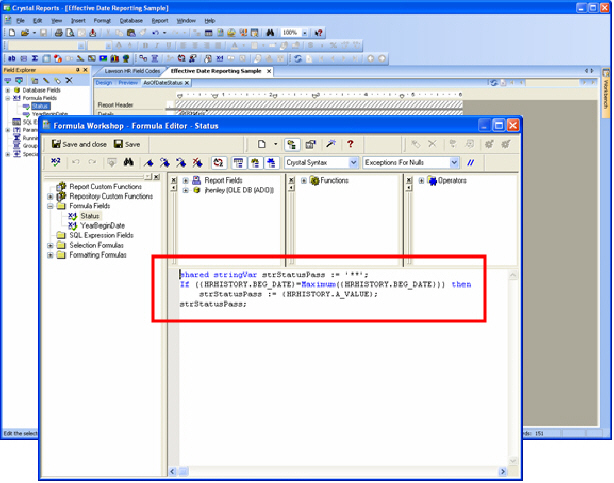The height and width of the screenshot is (483, 614).
Task: Expand the Functions tree node
Action: [304, 181]
